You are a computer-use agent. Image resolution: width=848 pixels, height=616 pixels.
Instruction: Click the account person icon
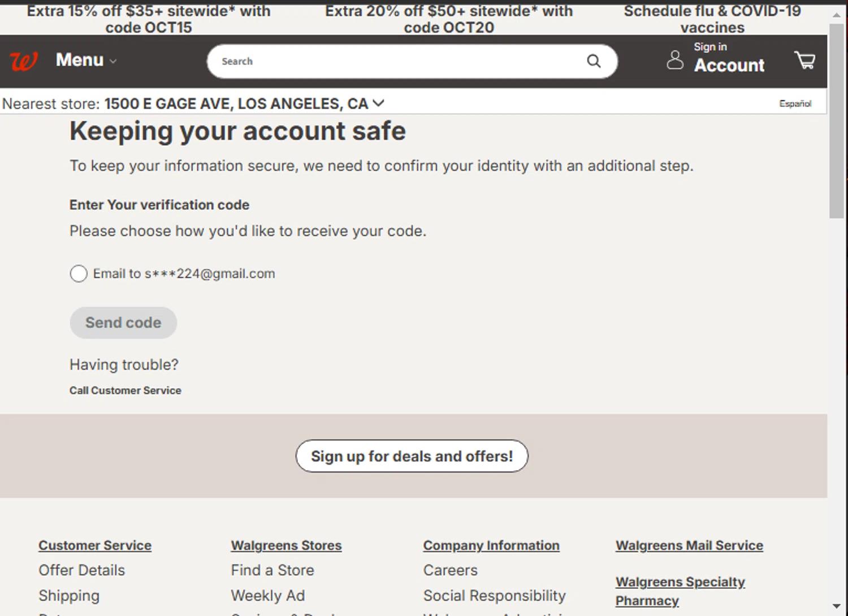pos(675,60)
